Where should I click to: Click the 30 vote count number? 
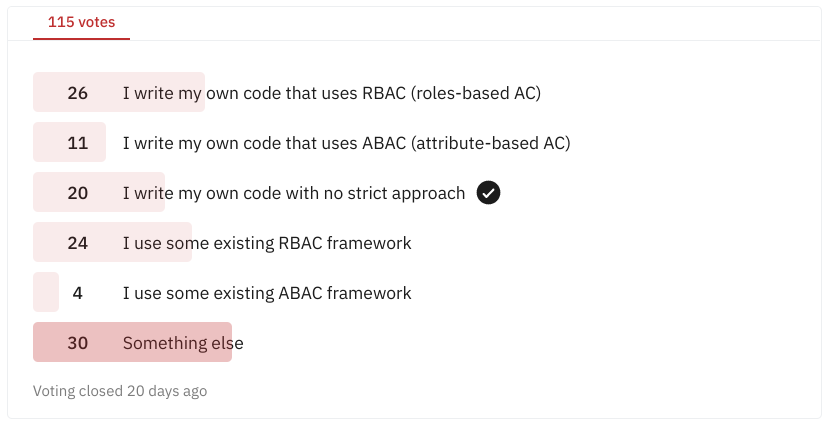pos(78,343)
